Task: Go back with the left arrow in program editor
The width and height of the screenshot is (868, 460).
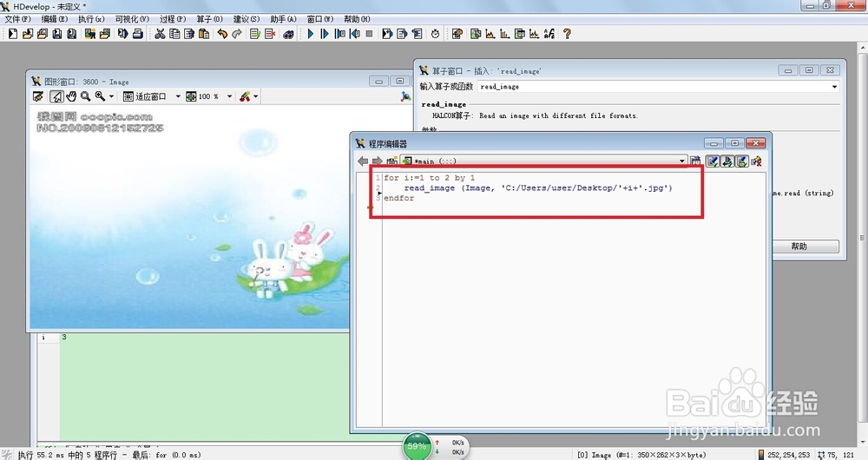Action: click(x=363, y=161)
